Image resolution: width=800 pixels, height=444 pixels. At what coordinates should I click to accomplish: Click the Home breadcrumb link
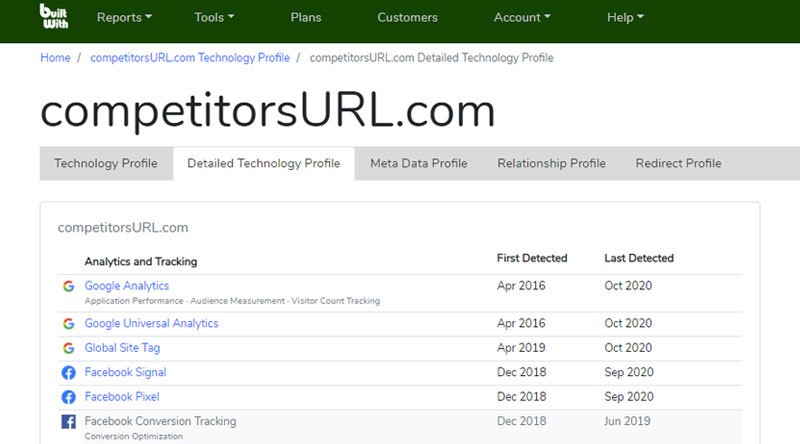click(x=55, y=58)
